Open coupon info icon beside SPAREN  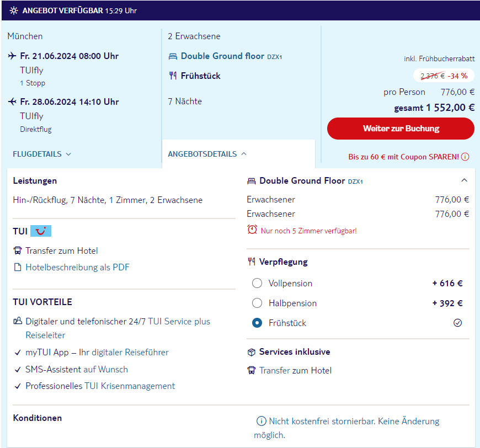coord(465,157)
